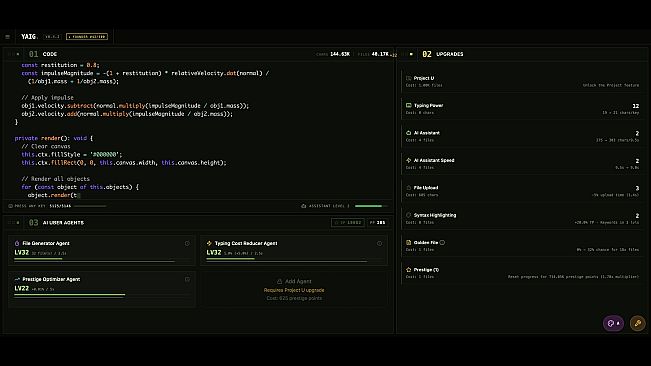Click the Typing Power keyboard icon
Screen dimensions: 651x366
[409, 105]
